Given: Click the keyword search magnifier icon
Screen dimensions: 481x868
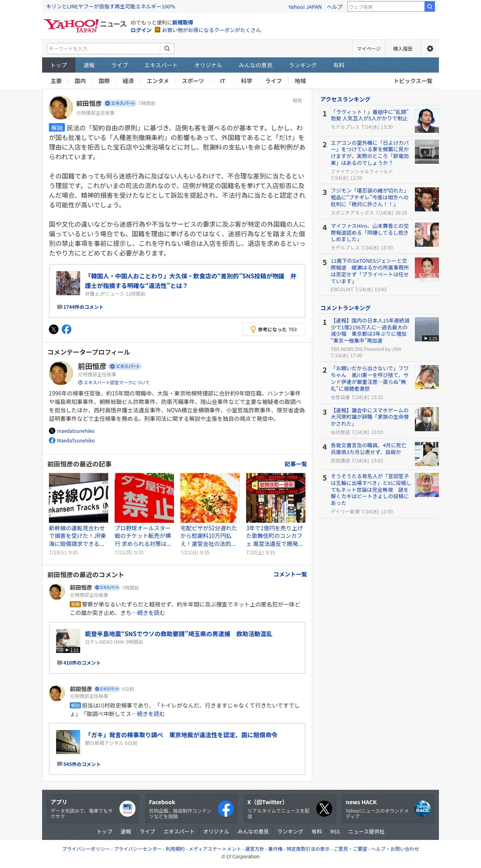Looking at the screenshot, I should tap(167, 49).
